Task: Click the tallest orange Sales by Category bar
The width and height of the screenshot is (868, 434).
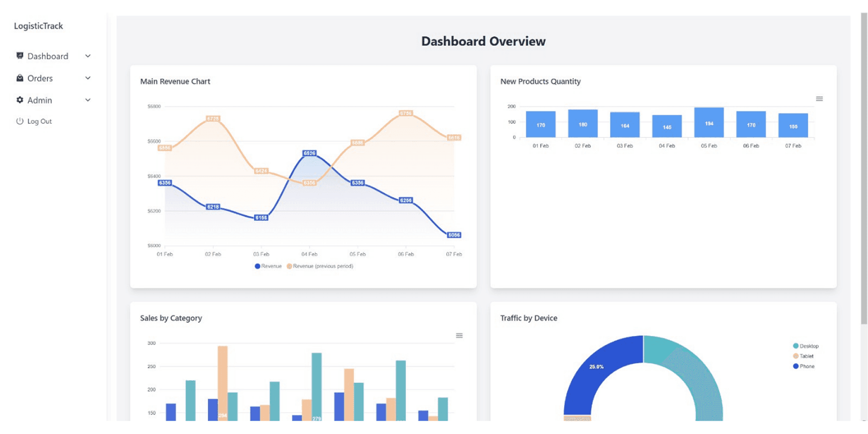Action: click(222, 383)
